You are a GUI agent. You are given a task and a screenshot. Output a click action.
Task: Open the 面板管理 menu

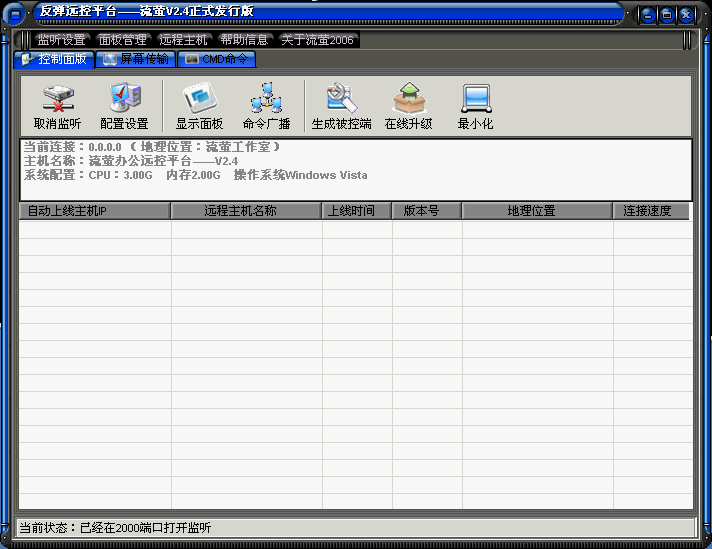tap(123, 40)
